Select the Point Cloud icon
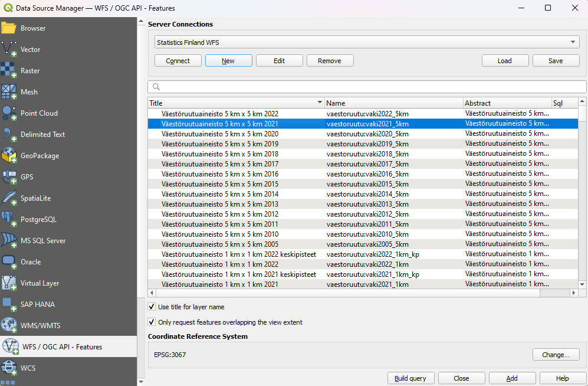This screenshot has width=588, height=386. [9, 113]
